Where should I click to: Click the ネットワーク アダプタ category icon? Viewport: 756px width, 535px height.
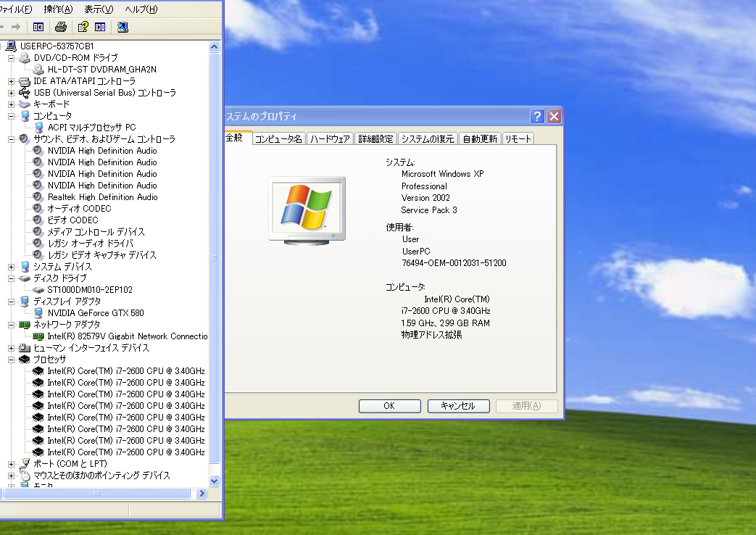click(25, 325)
